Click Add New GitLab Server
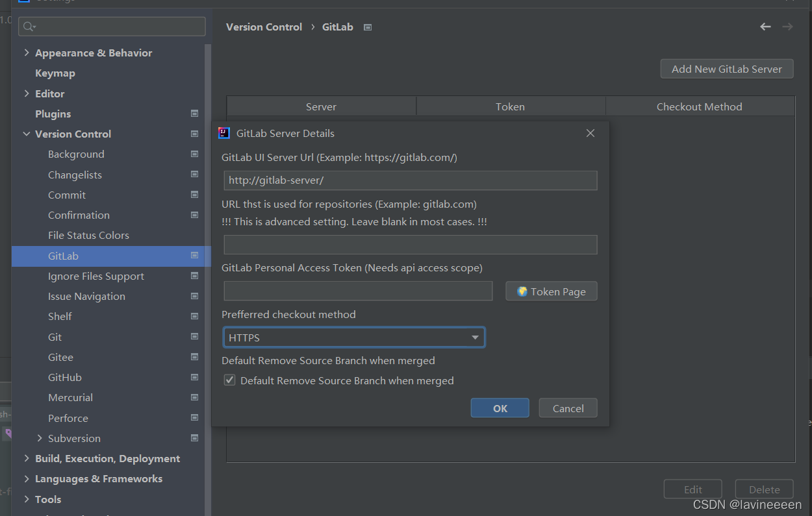 click(727, 69)
